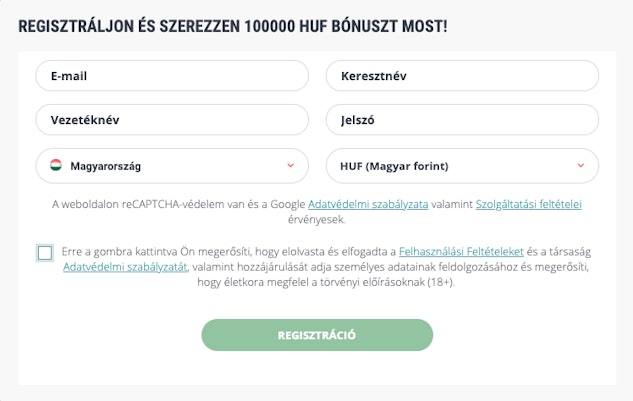Click the red chevron beside Magyarország
The image size is (633, 401).
pos(290,165)
